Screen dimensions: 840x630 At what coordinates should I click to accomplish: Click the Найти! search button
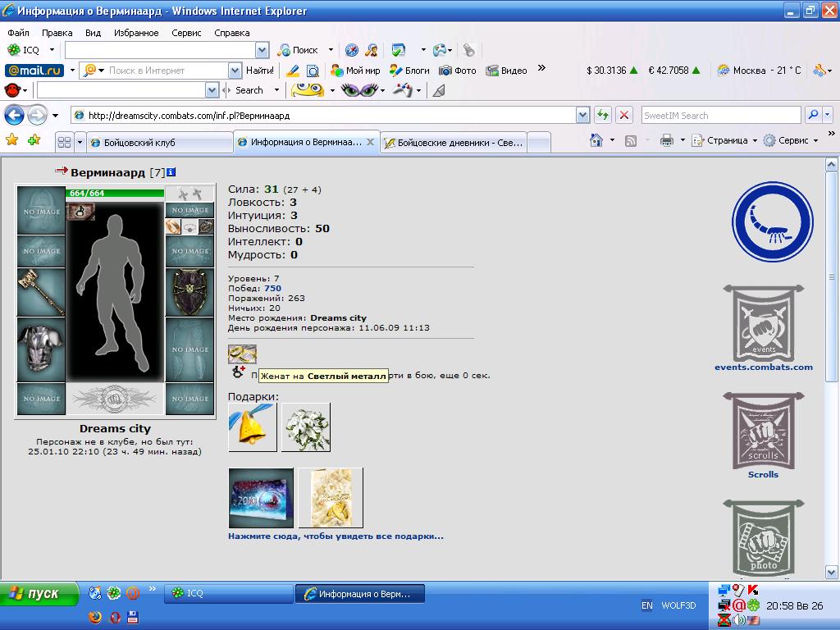260,71
